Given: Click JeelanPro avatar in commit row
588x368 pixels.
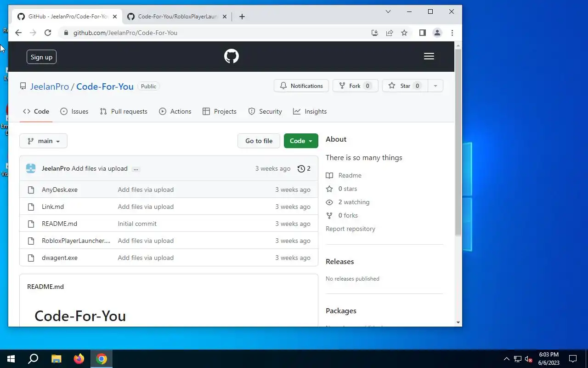Looking at the screenshot, I should click(x=31, y=168).
